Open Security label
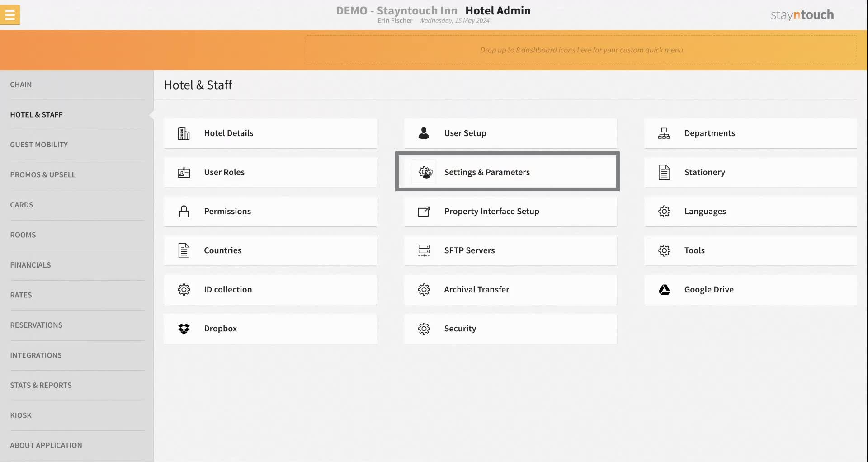This screenshot has height=462, width=868. tap(460, 329)
